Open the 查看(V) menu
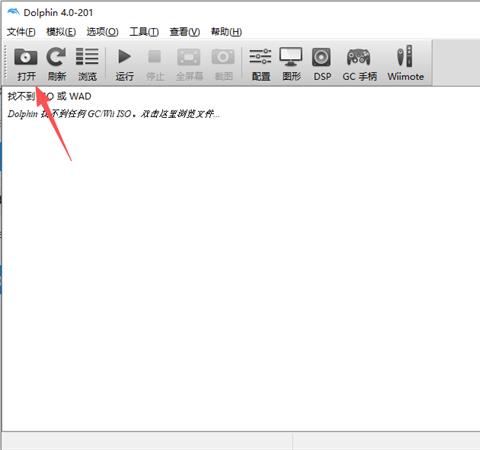Image resolution: width=480 pixels, height=450 pixels. 185,32
